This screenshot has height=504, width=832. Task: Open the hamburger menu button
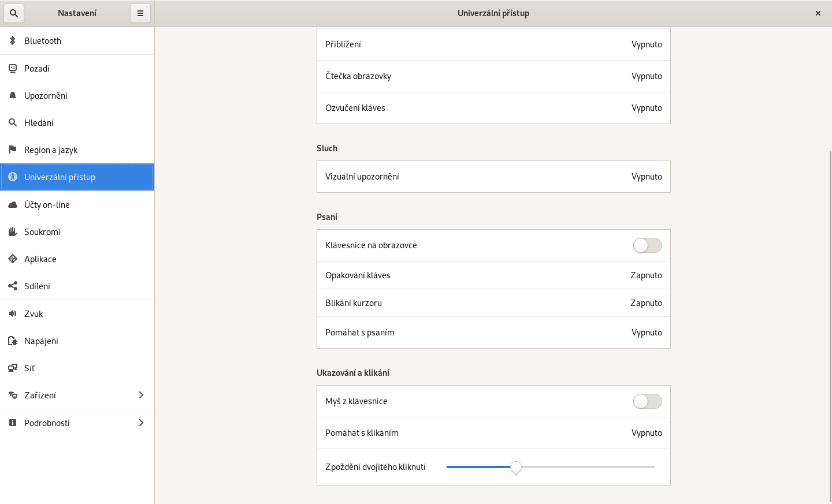click(x=140, y=13)
